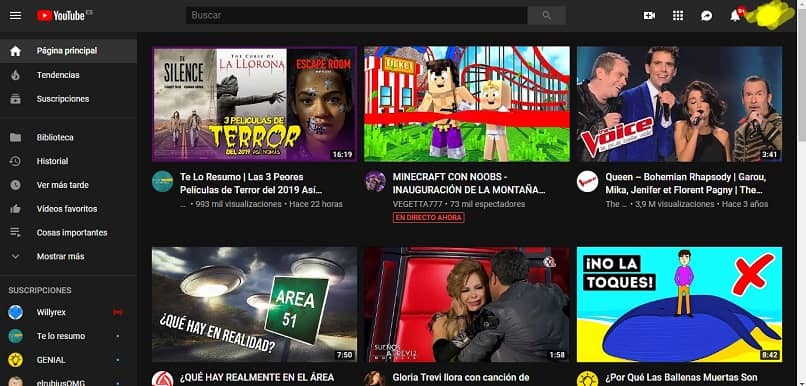Click GENIAL name in subscriptions list
Screen dimensions: 806x386
[x=51, y=360]
